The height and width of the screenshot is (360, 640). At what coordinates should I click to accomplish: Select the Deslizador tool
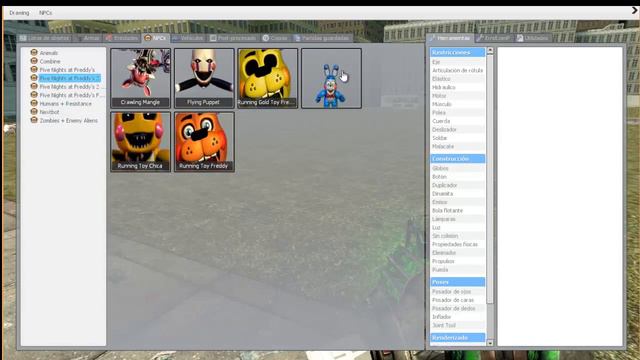coord(458,129)
